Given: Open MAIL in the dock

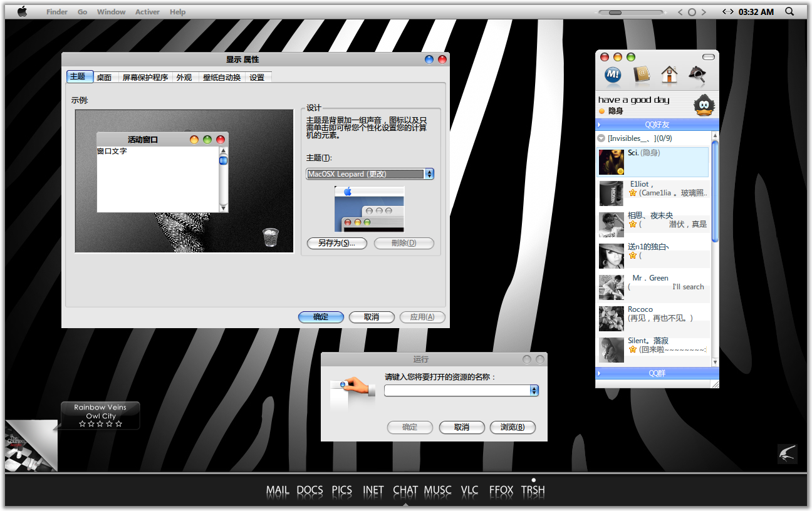Looking at the screenshot, I should (278, 490).
